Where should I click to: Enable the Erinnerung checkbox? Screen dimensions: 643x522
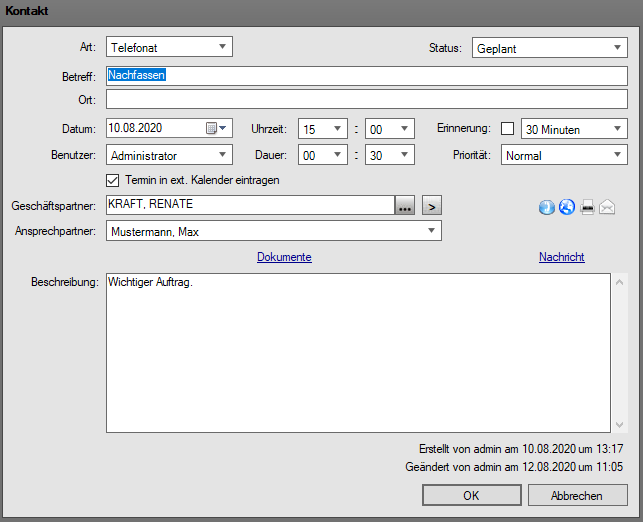(x=507, y=128)
